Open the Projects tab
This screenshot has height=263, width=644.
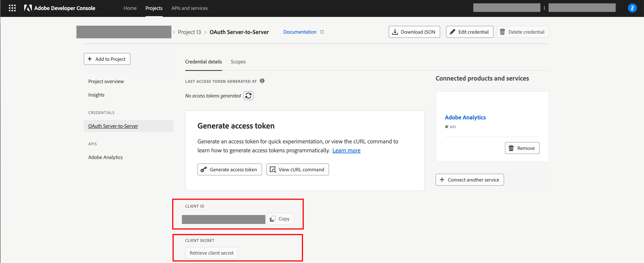pos(154,8)
